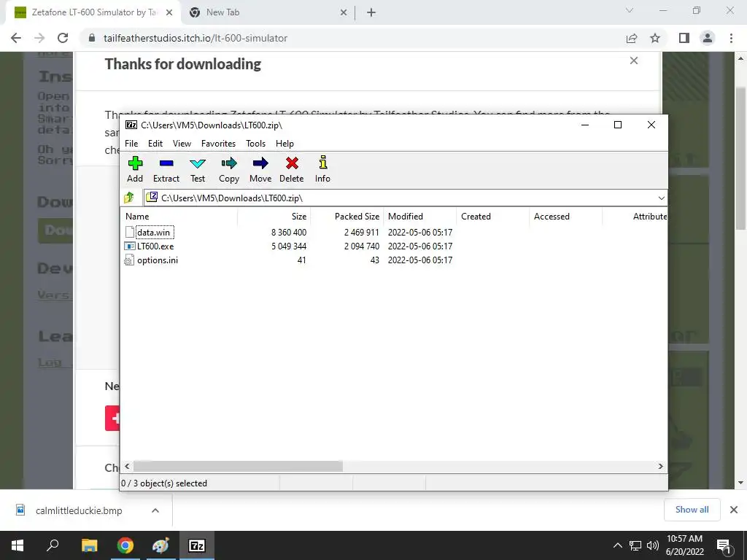Open the Tools menu
Image resolution: width=747 pixels, height=560 pixels.
coord(255,144)
